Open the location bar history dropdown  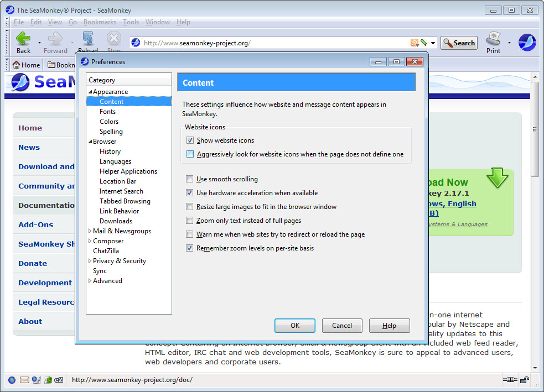[433, 43]
